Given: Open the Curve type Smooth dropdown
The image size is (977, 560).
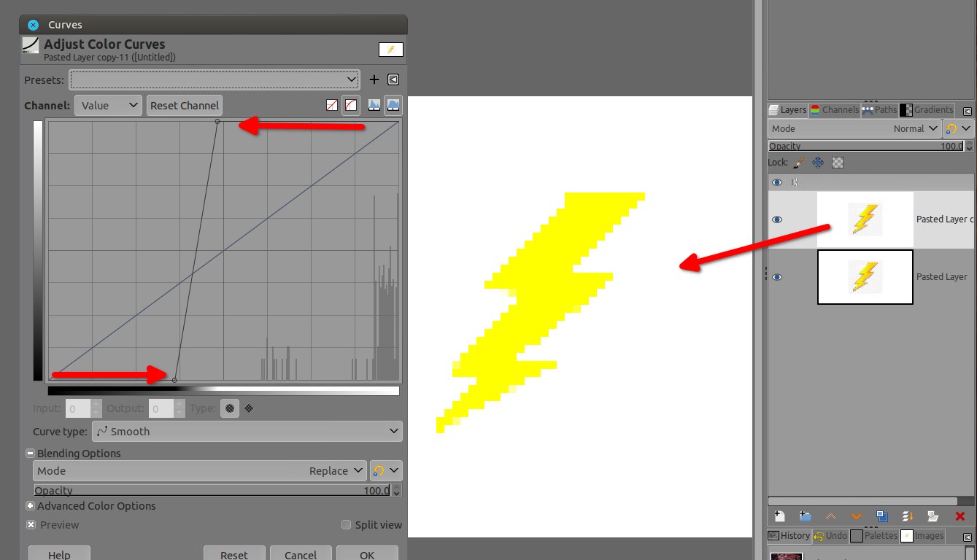Looking at the screenshot, I should tap(247, 432).
